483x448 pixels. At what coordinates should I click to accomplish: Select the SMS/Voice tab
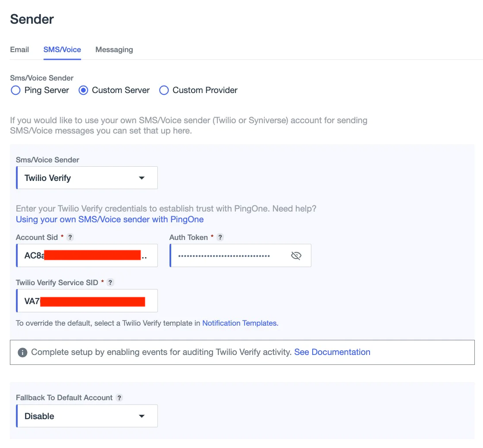tap(62, 50)
